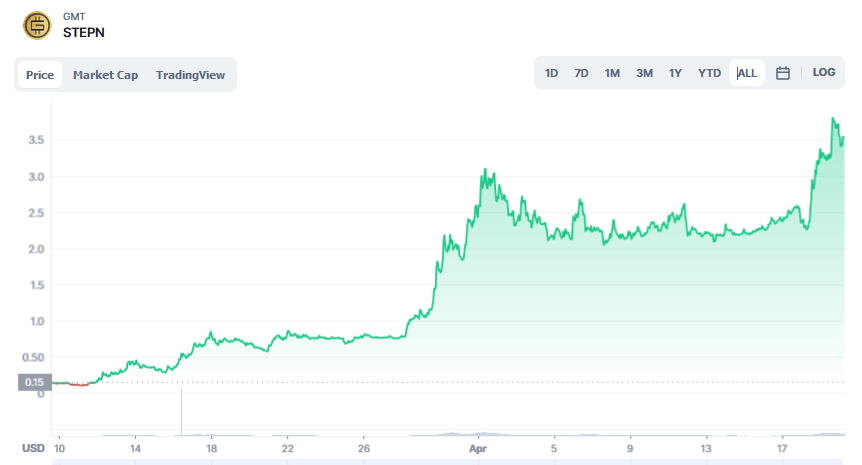Click the tall volume spike bar

point(181,411)
